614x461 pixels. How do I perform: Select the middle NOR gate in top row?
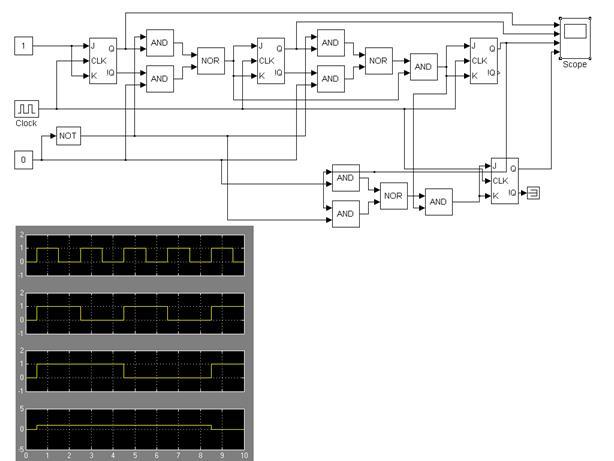click(378, 61)
